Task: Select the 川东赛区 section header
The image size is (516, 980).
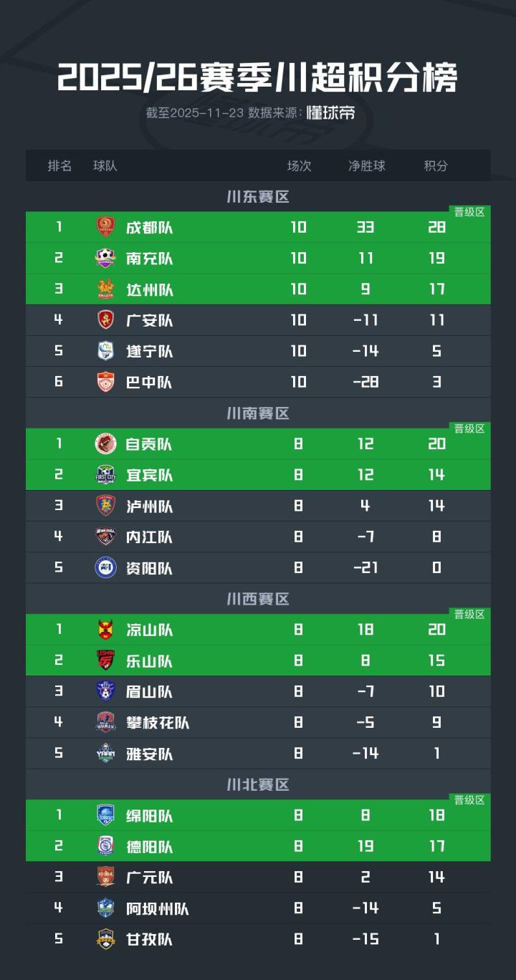Action: coord(258,197)
